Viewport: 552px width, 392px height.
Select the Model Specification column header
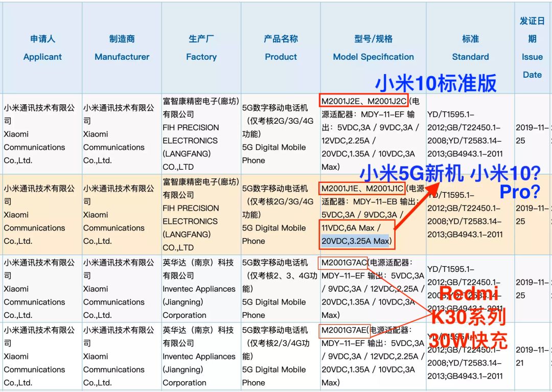373,48
